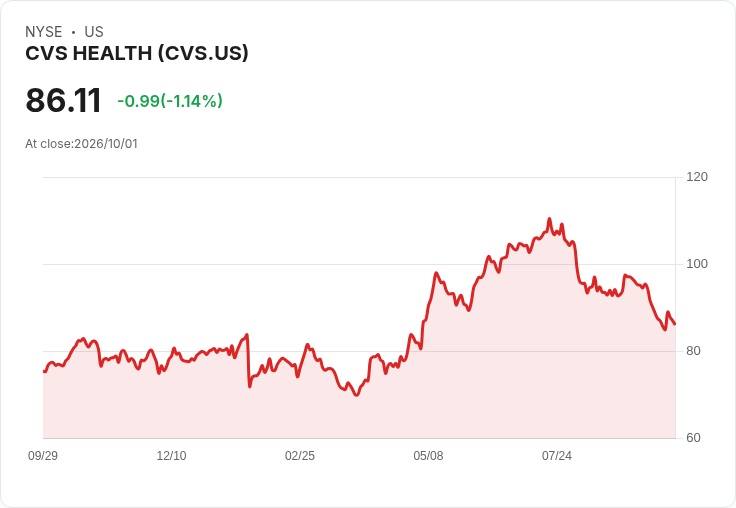The image size is (736, 508).
Task: Click the line's final endpoint at right edge
Action: click(x=675, y=324)
